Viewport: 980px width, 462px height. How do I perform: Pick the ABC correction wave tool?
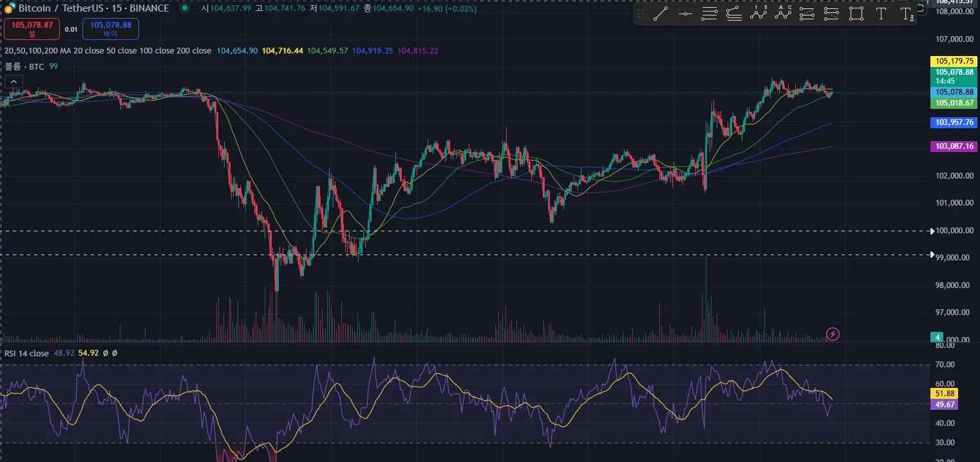pos(783,14)
